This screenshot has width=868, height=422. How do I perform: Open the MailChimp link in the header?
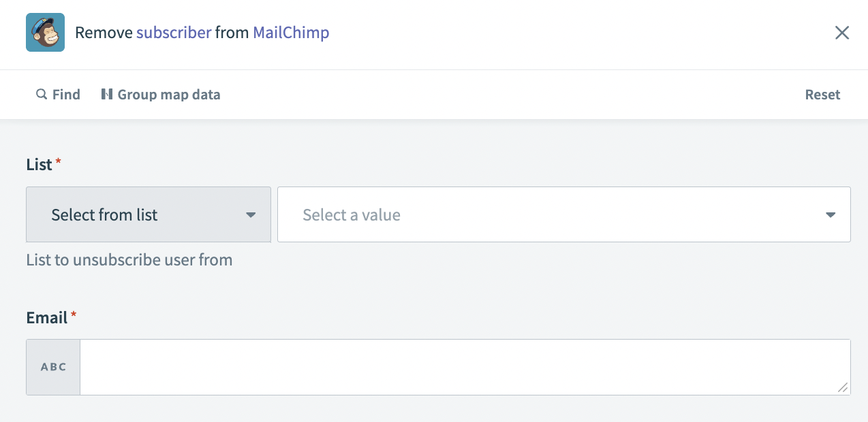click(x=290, y=32)
